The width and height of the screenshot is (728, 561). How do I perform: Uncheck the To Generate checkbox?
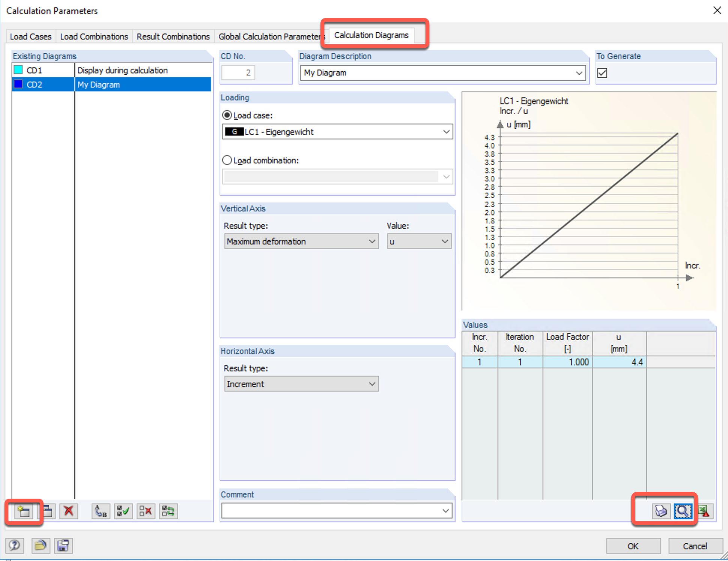tap(602, 73)
